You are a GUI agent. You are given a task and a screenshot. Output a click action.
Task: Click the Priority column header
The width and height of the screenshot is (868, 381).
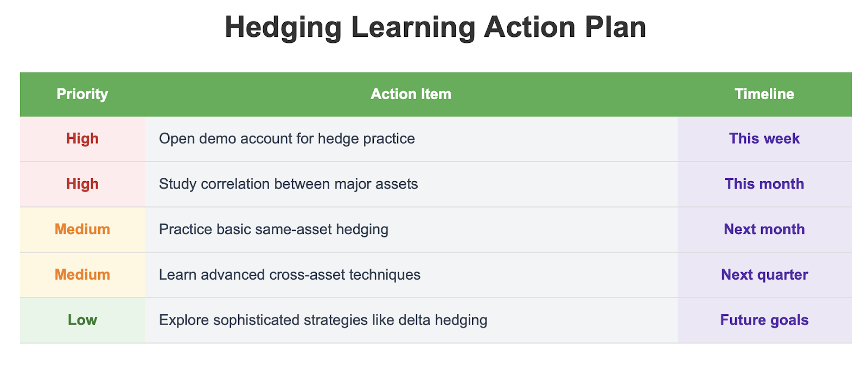point(82,94)
